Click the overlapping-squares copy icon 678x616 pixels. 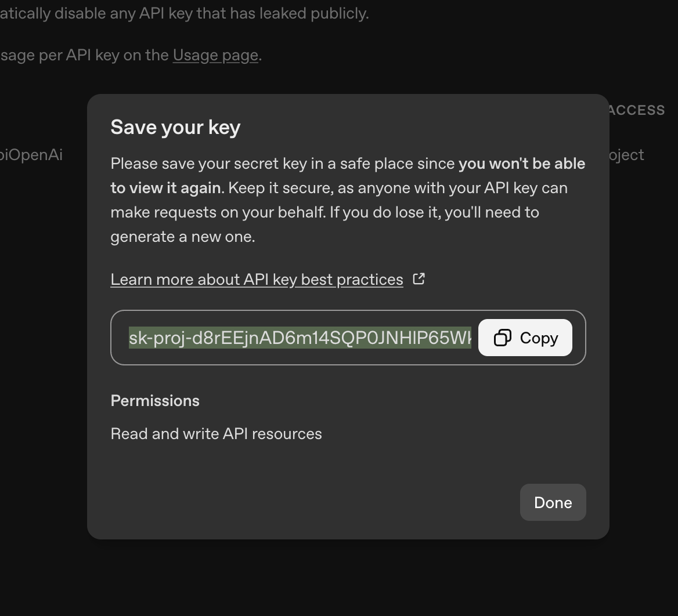click(502, 338)
